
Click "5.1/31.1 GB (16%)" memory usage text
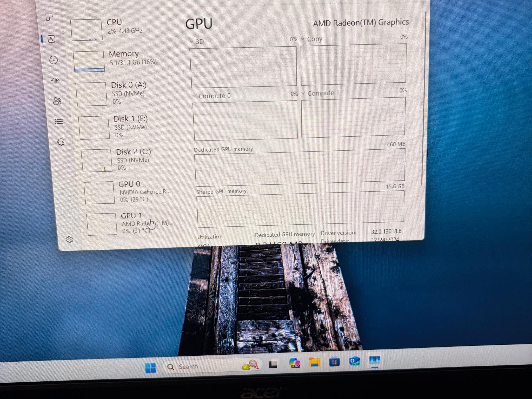click(x=133, y=62)
